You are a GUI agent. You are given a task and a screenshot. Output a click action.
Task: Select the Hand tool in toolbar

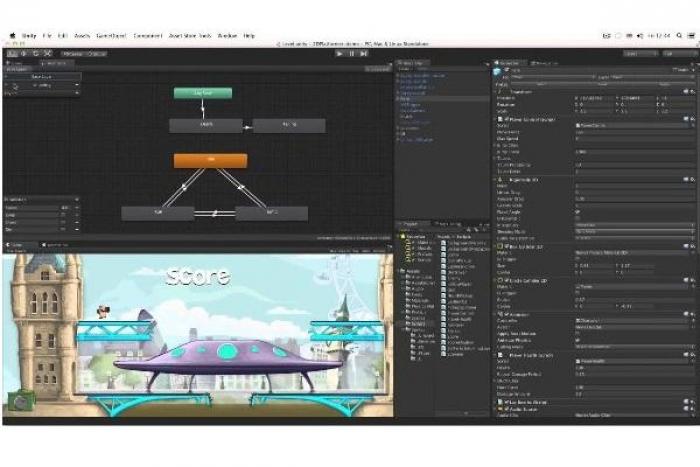click(x=11, y=53)
